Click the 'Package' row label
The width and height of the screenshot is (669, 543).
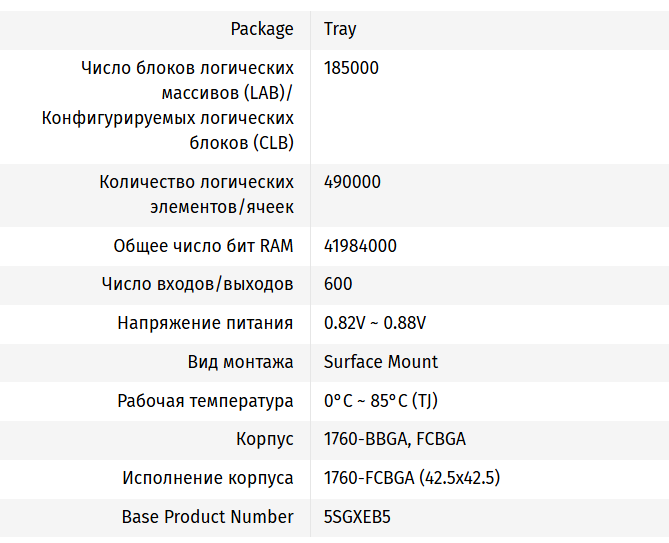pyautogui.click(x=262, y=29)
